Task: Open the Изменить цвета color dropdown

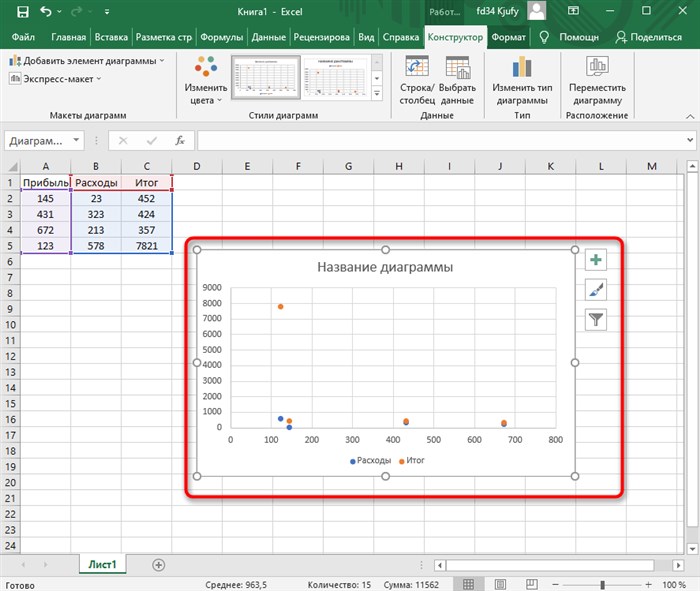Action: (206, 81)
